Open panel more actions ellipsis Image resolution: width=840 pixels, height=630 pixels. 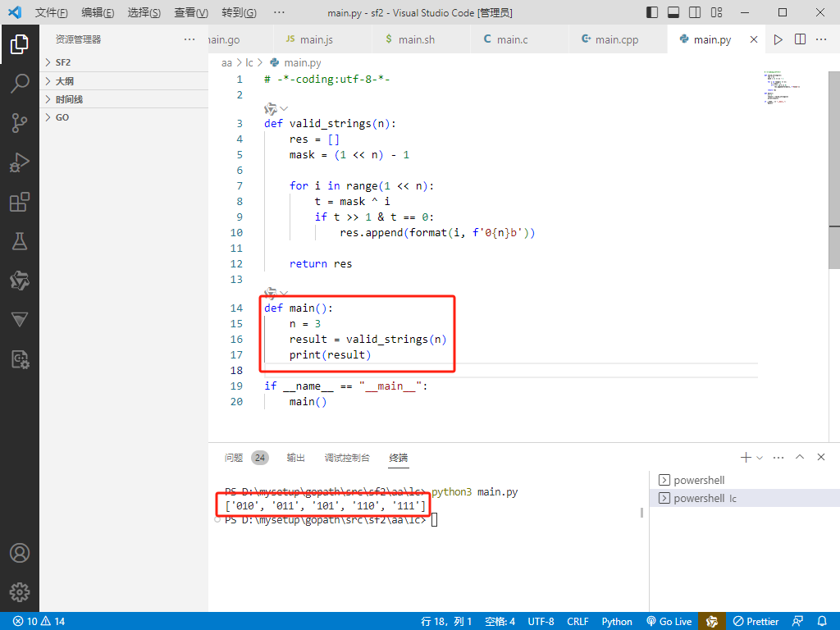tap(778, 457)
